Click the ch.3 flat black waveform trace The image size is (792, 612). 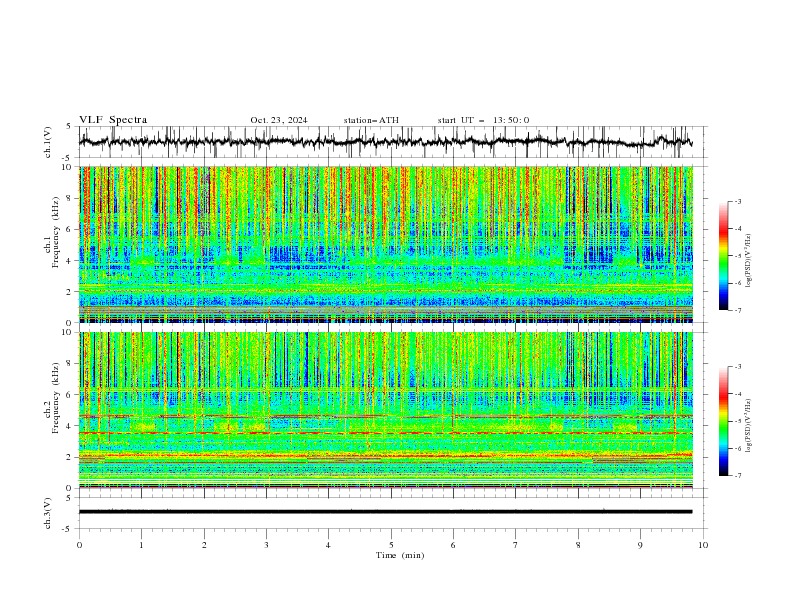pyautogui.click(x=385, y=512)
